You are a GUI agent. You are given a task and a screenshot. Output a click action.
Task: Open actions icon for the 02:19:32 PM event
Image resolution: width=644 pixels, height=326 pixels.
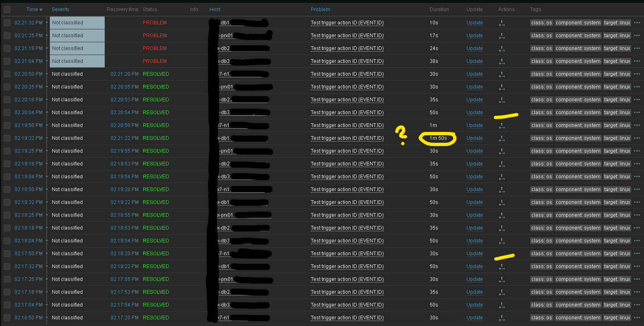pos(502,139)
